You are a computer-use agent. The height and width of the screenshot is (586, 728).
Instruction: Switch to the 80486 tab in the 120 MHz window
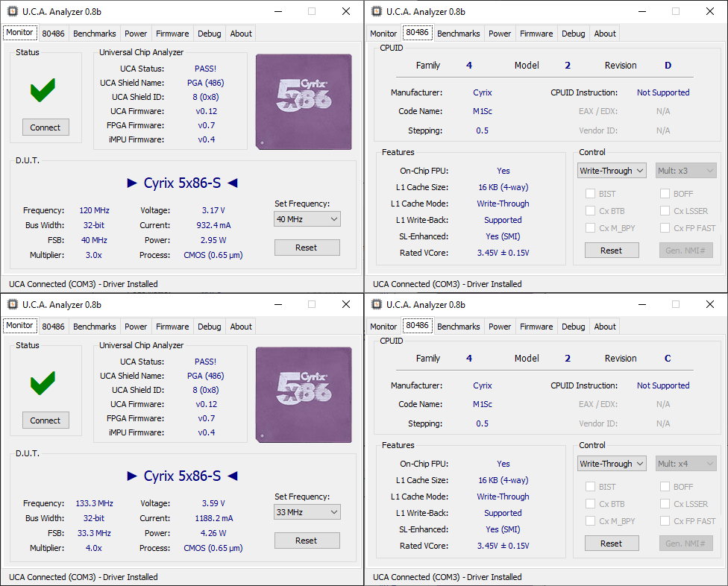coord(54,34)
